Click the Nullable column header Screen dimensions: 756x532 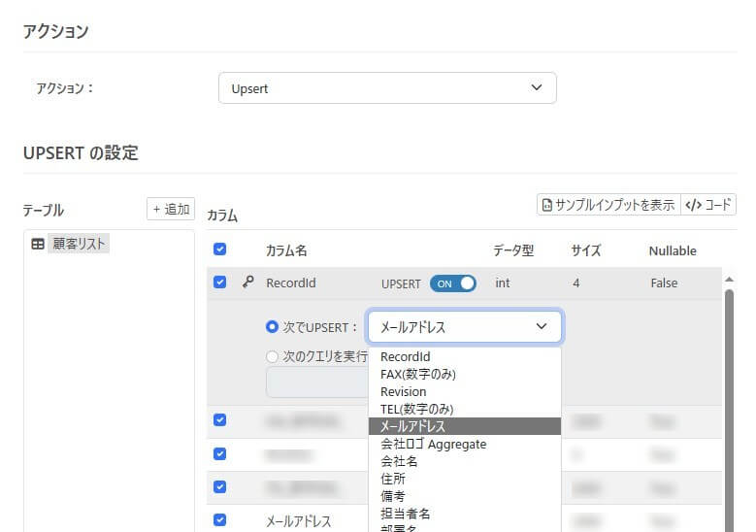coord(673,250)
